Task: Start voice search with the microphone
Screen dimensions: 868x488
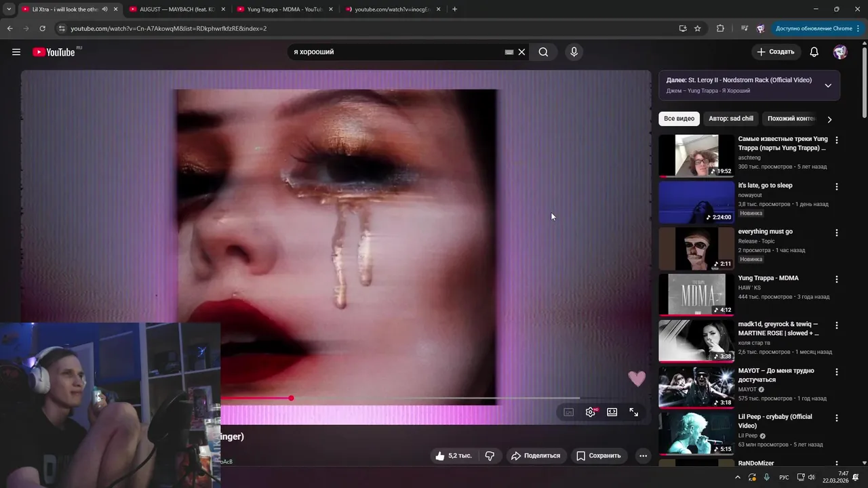Action: pyautogui.click(x=574, y=52)
